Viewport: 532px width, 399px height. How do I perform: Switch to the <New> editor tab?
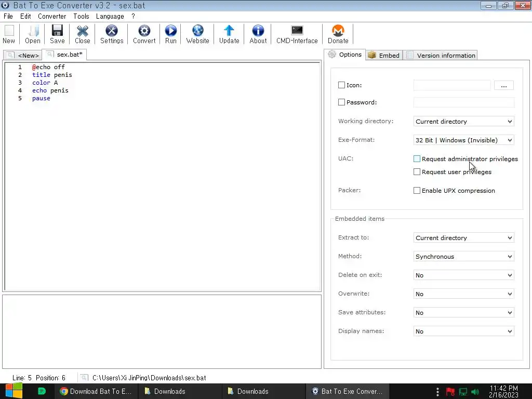pyautogui.click(x=23, y=55)
